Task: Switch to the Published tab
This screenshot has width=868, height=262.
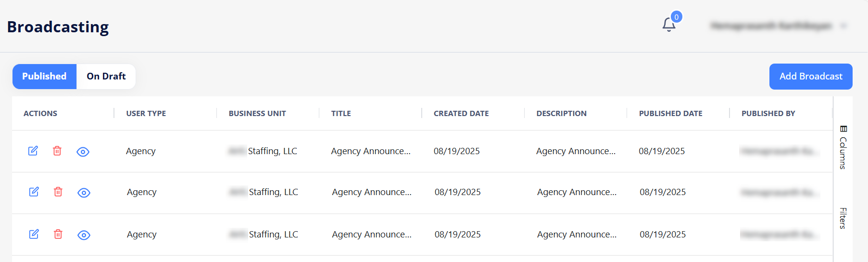Action: [44, 77]
